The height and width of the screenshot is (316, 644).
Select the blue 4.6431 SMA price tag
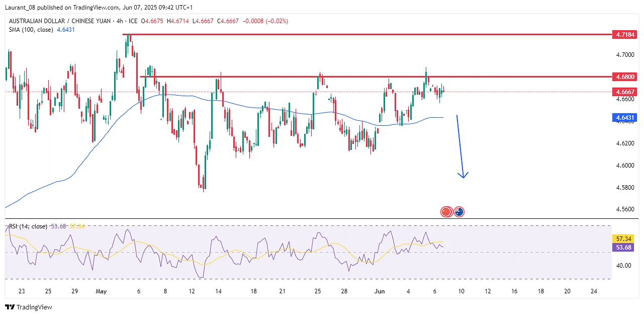625,118
